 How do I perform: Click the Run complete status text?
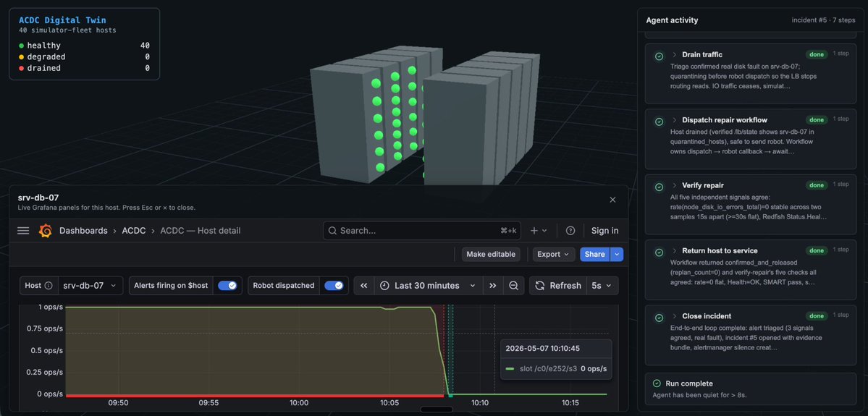point(689,383)
